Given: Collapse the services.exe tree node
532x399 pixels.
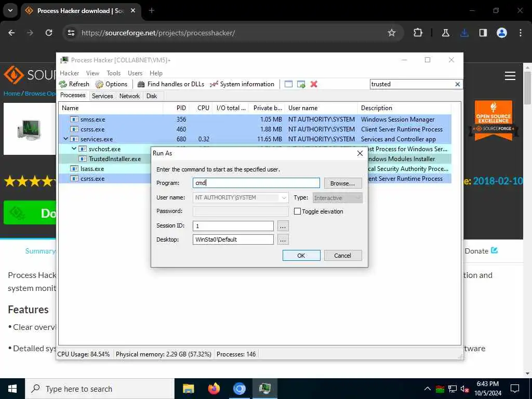Looking at the screenshot, I should tap(66, 139).
